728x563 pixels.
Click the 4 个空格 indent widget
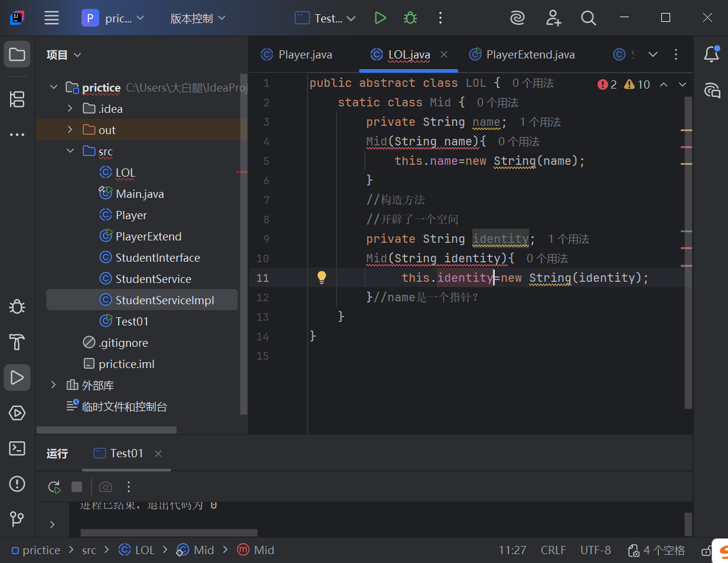657,550
